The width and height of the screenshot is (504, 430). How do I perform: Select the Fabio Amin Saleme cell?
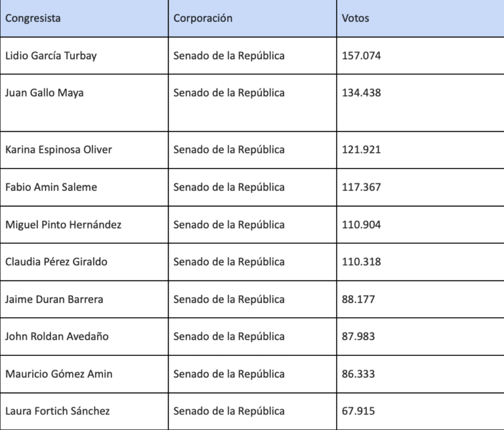[51, 187]
